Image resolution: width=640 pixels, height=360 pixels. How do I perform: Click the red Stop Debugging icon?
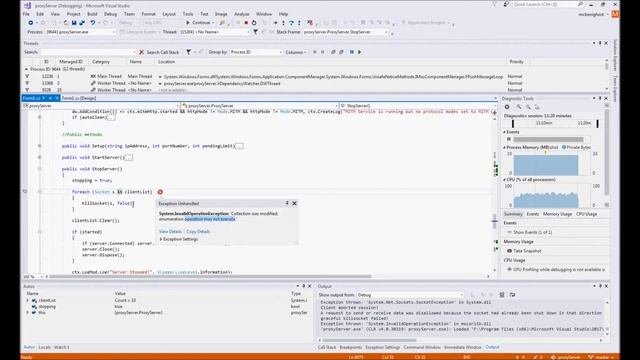246,23
